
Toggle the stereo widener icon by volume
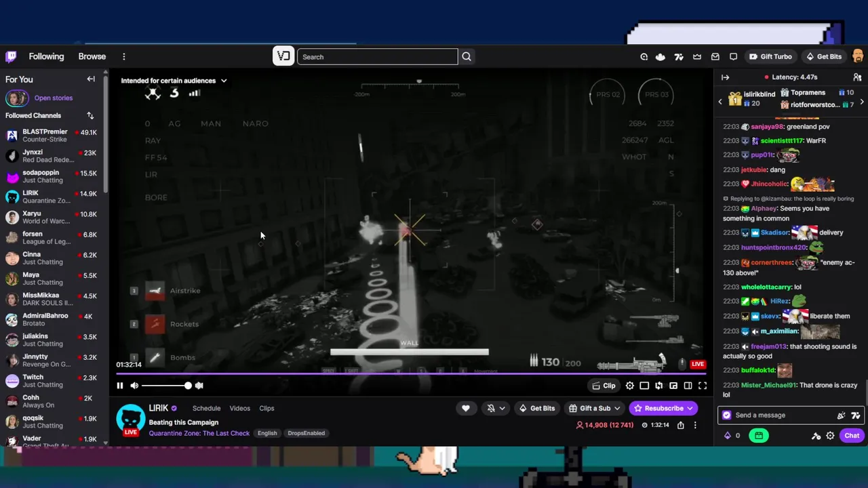199,386
